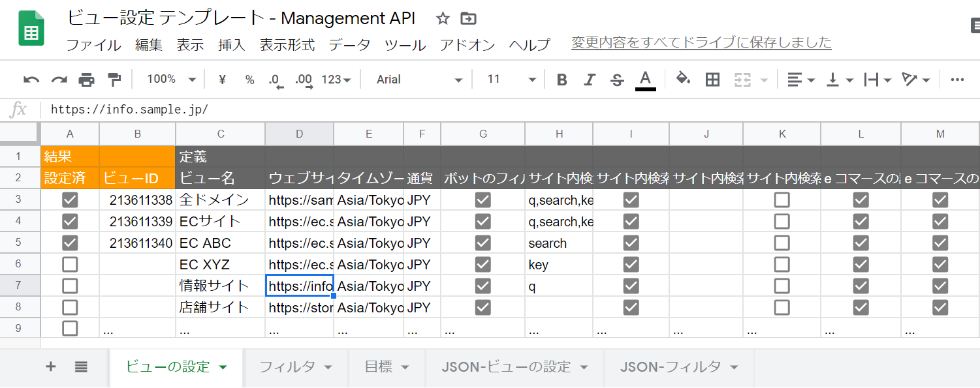
Task: Toggle column L checkbox in 店舗サイト row
Action: (x=861, y=307)
